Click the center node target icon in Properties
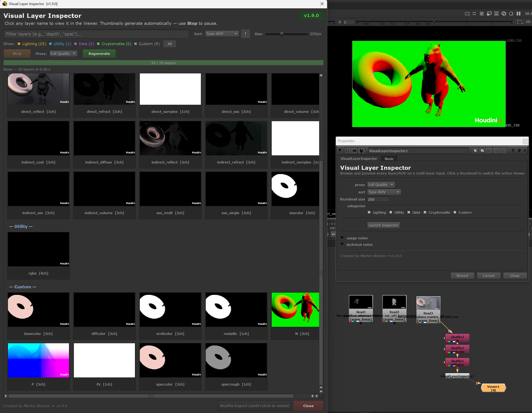 click(347, 151)
